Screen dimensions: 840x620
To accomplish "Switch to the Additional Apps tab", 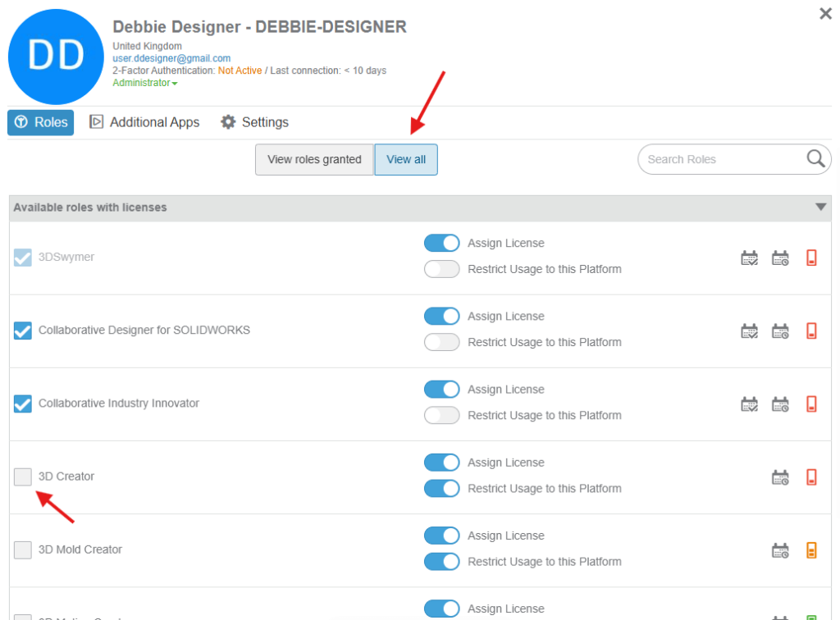I will [144, 121].
